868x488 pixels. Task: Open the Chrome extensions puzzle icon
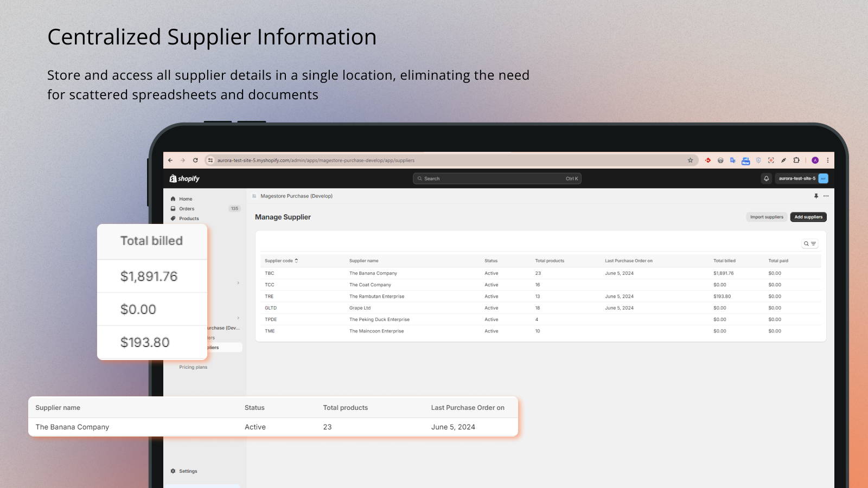click(796, 160)
